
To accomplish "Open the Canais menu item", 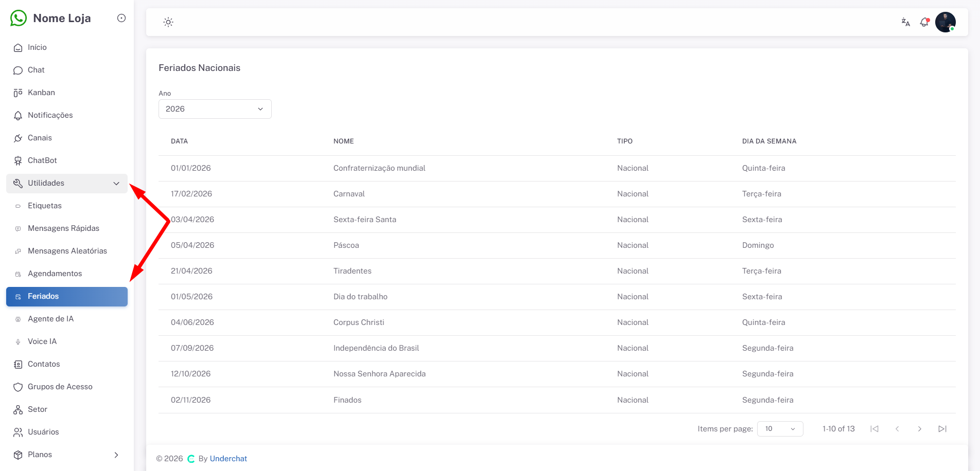I will (x=67, y=138).
